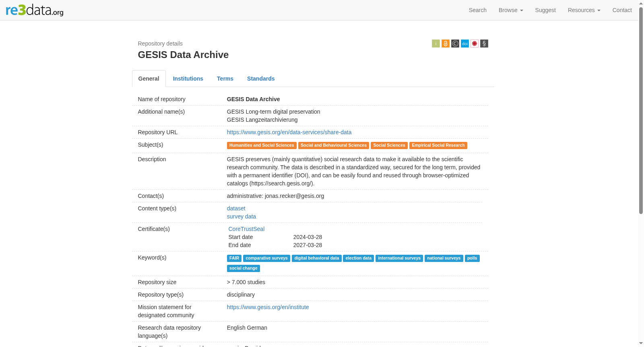This screenshot has width=644, height=347.
Task: Follow the dataset content type link
Action: [x=236, y=208]
